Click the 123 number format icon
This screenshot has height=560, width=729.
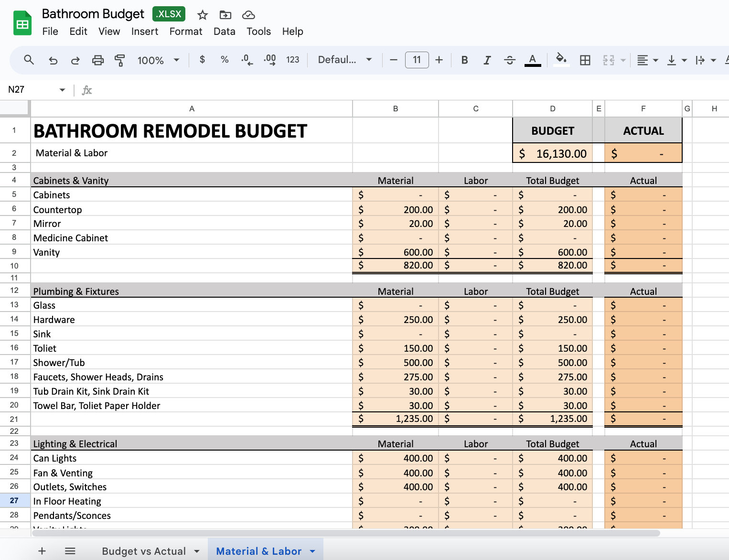tap(293, 60)
